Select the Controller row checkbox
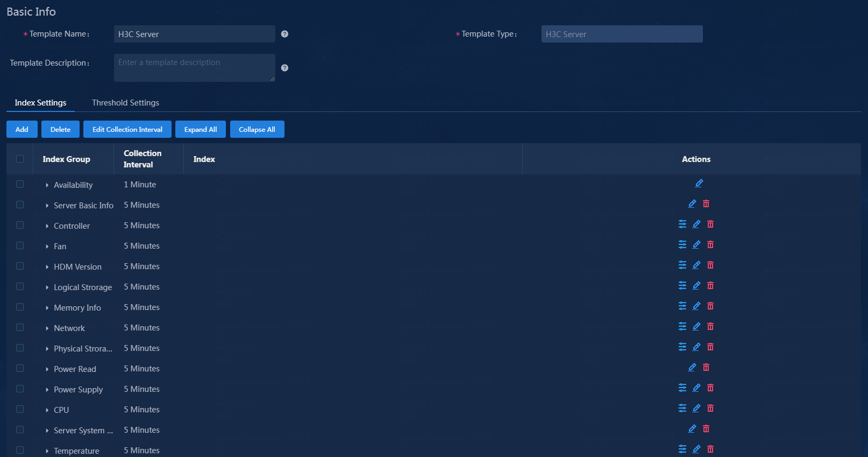 [20, 225]
